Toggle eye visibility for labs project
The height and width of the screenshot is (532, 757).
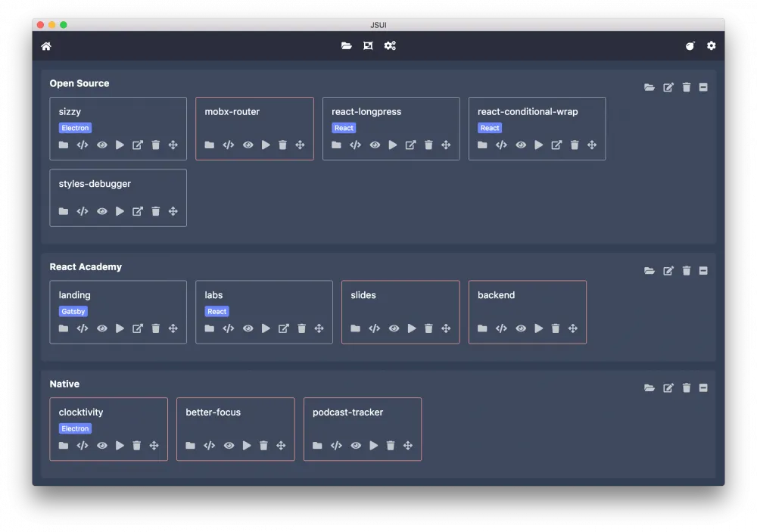(248, 328)
